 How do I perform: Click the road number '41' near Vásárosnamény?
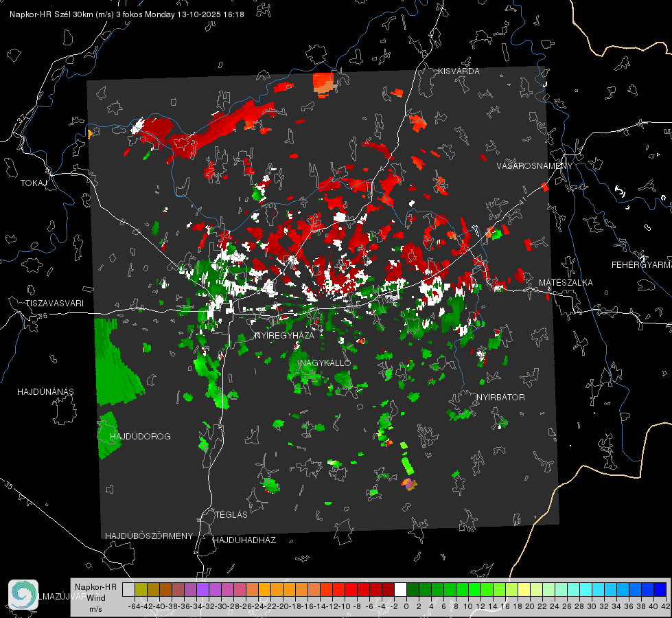pos(522,201)
